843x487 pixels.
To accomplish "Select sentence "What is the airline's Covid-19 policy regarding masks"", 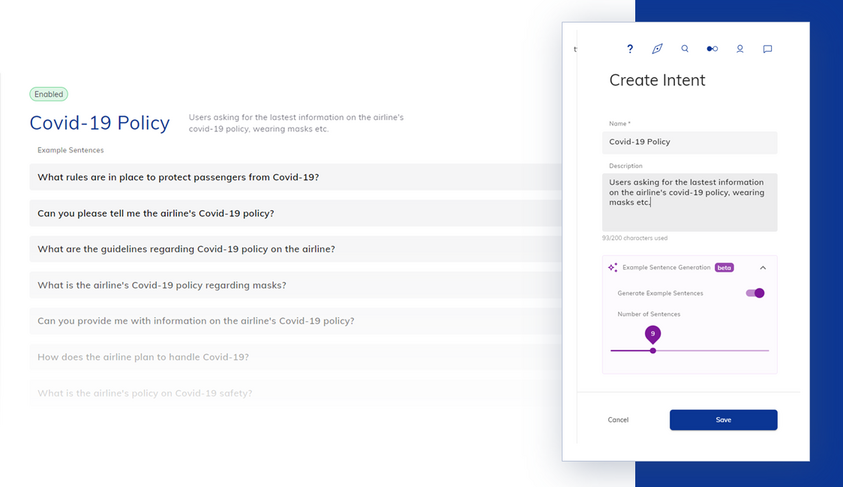I will (x=296, y=285).
